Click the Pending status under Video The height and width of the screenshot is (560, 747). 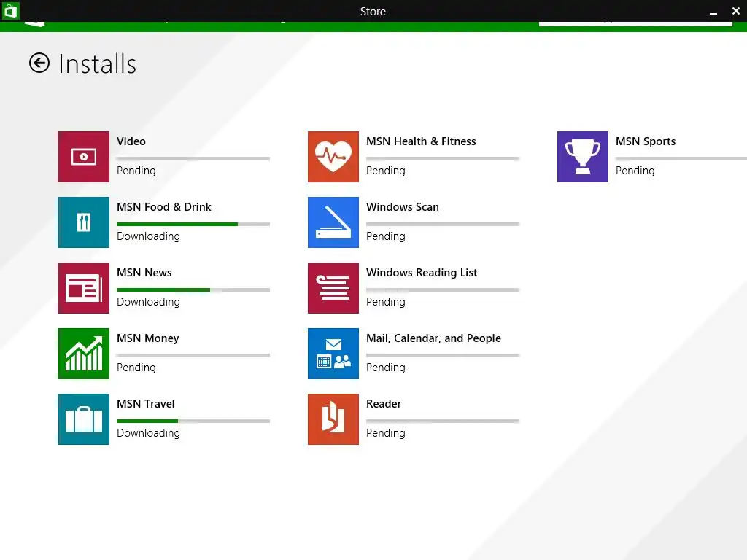[x=136, y=171]
